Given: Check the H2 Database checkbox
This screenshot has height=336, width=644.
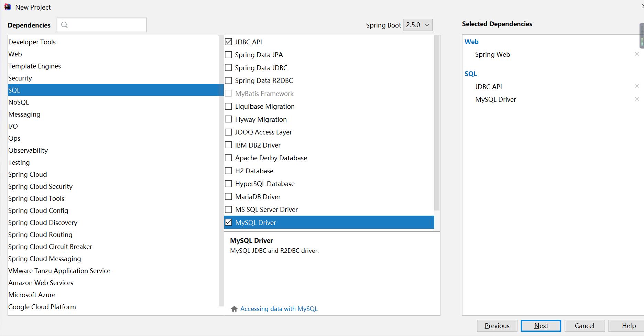Looking at the screenshot, I should (228, 171).
